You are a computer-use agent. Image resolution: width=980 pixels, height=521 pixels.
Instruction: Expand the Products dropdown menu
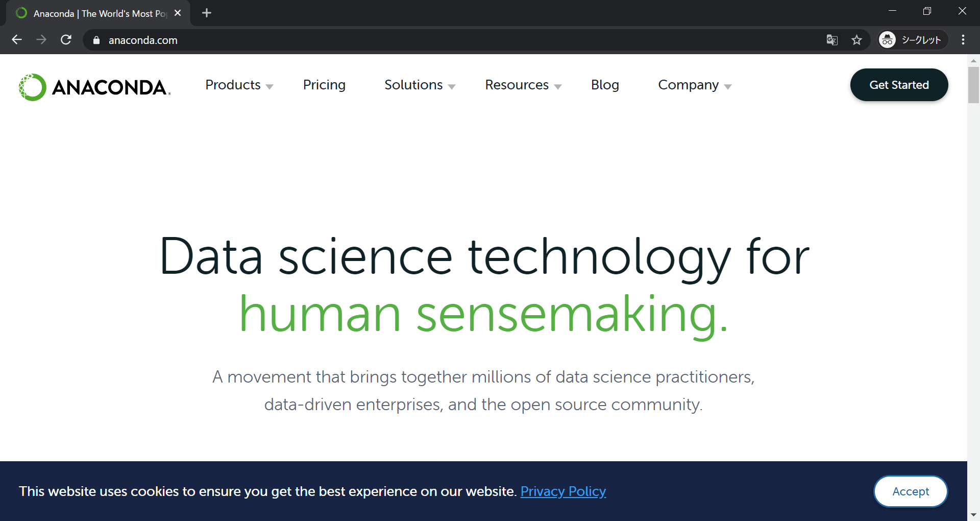tap(239, 85)
